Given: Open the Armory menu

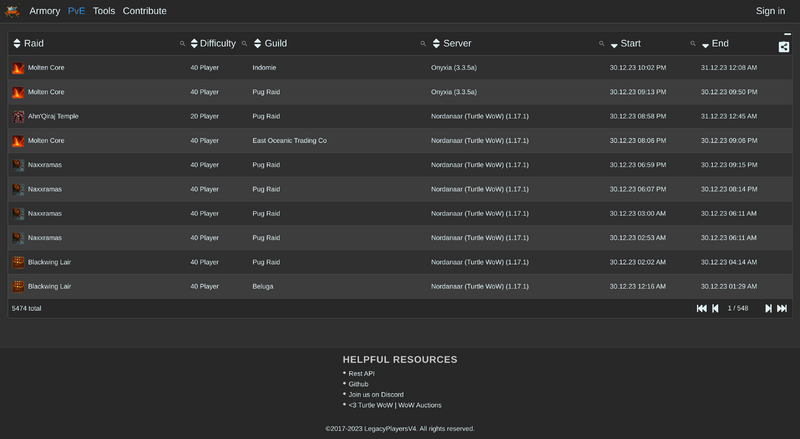Looking at the screenshot, I should click(45, 11).
